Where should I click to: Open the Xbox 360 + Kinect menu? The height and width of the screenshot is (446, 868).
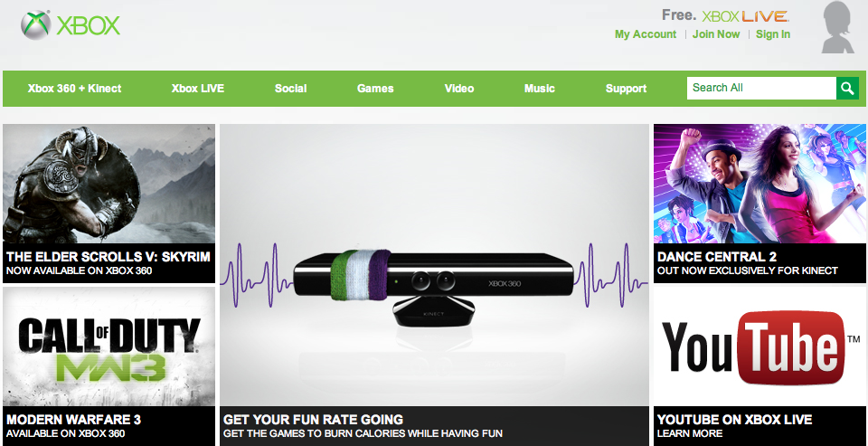pyautogui.click(x=74, y=89)
